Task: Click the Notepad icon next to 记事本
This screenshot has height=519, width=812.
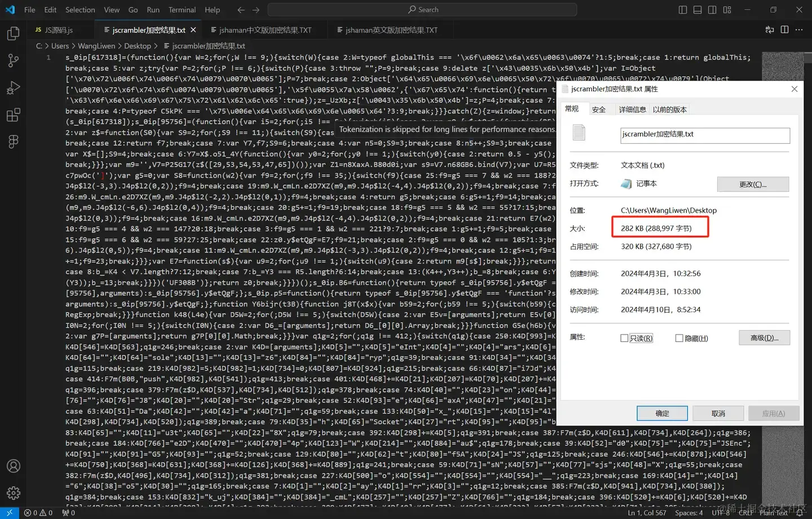Action: click(626, 184)
